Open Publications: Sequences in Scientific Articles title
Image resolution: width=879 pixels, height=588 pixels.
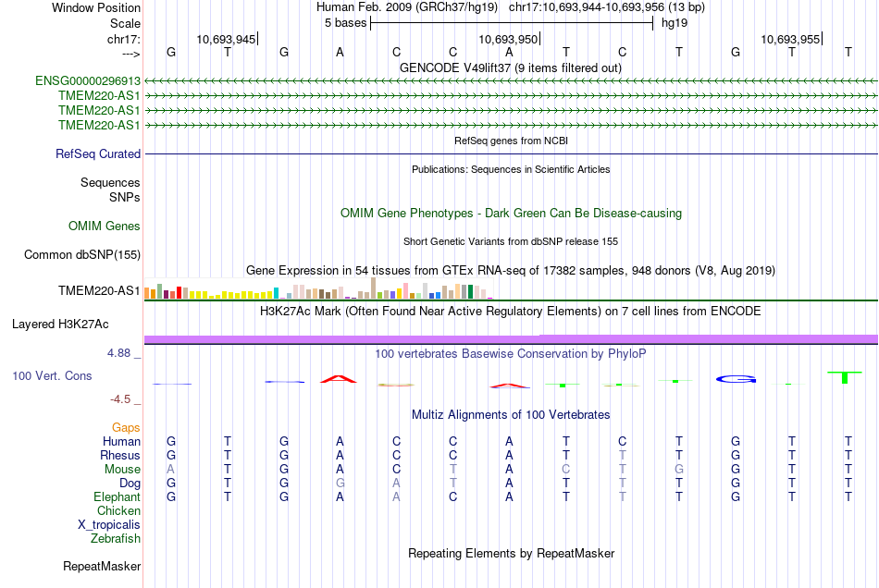coord(511,169)
